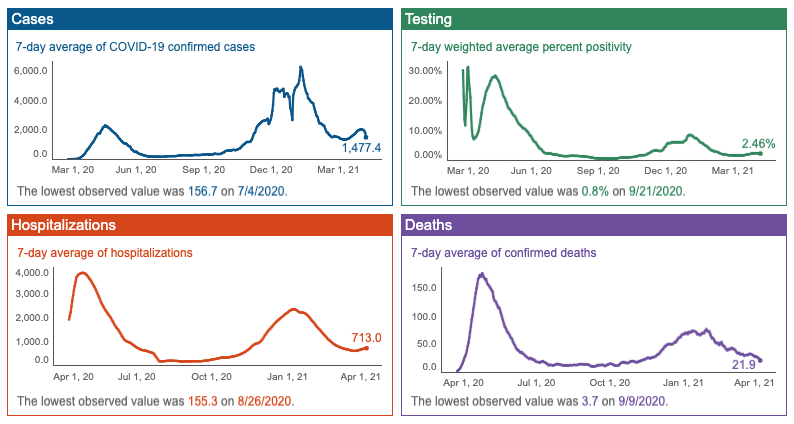794x424 pixels.
Task: Open the 9/21/2020 date link
Action: tap(655, 191)
